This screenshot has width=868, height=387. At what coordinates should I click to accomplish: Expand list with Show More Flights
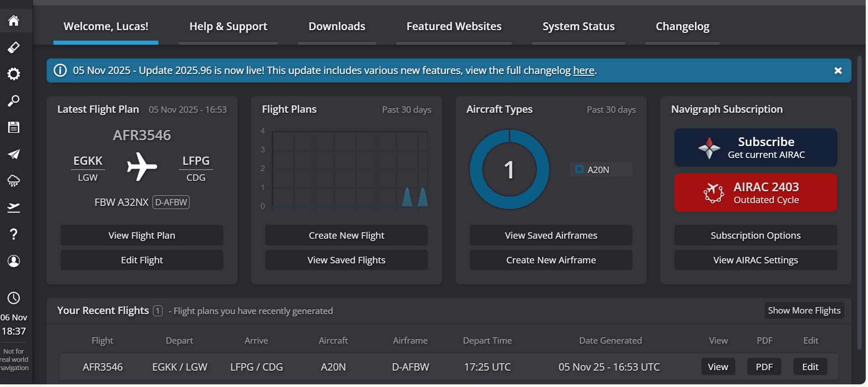coord(804,310)
